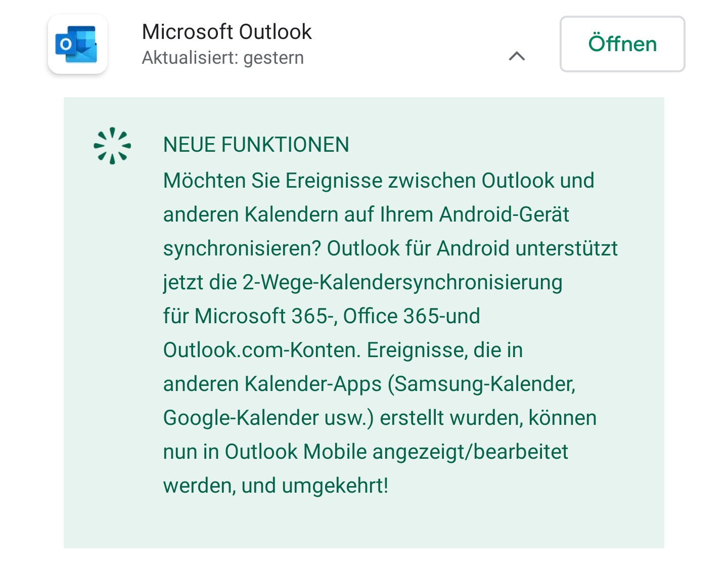Select the 'angezeigt/bearbeitet' word
This screenshot has width=728, height=565.
(x=470, y=452)
